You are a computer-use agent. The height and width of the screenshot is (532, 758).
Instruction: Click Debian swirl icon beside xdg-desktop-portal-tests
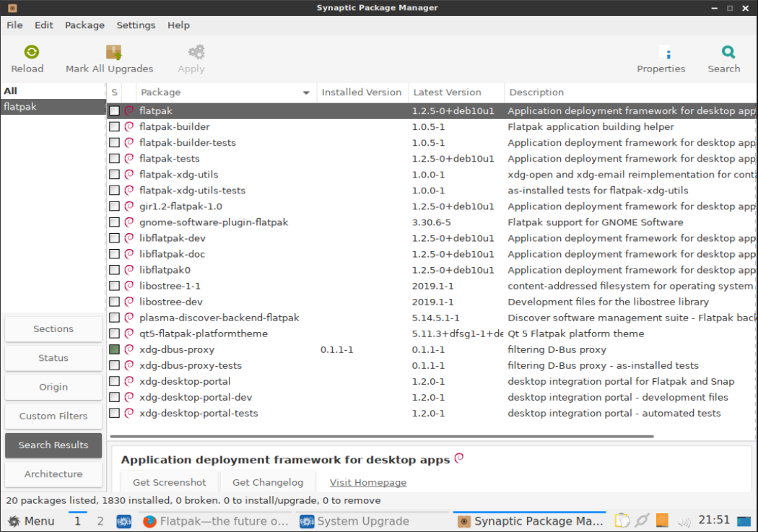[129, 413]
